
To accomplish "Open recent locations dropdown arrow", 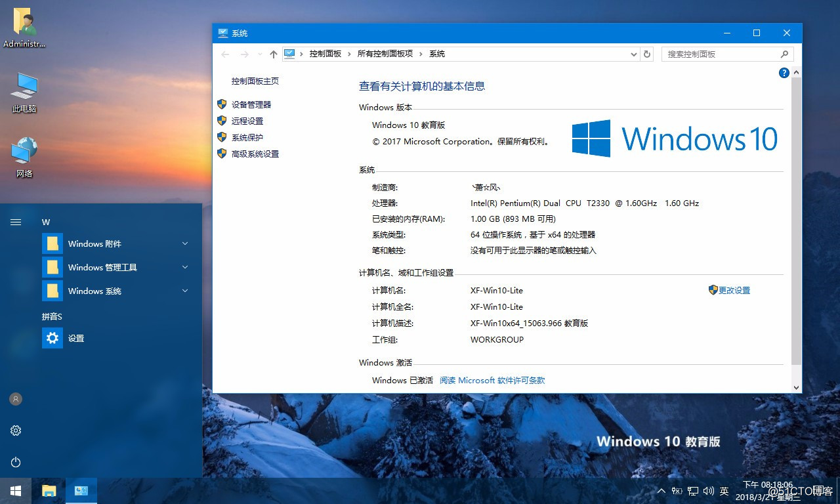I will click(260, 54).
